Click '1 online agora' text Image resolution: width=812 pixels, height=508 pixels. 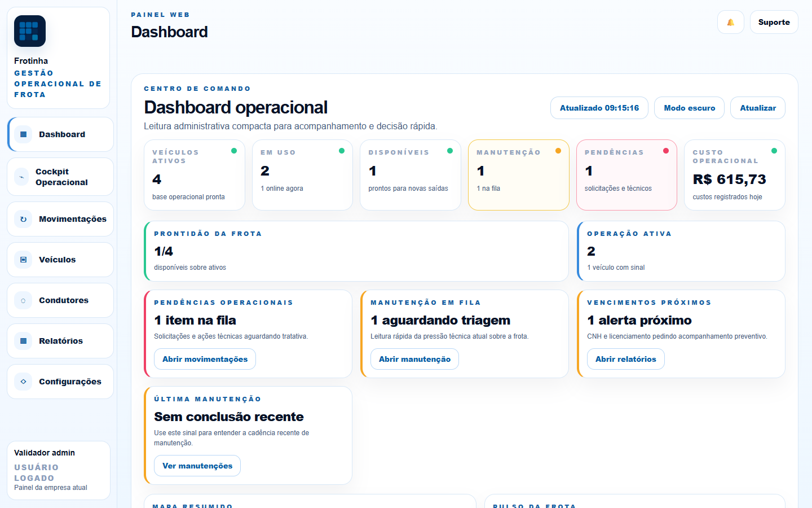(282, 189)
